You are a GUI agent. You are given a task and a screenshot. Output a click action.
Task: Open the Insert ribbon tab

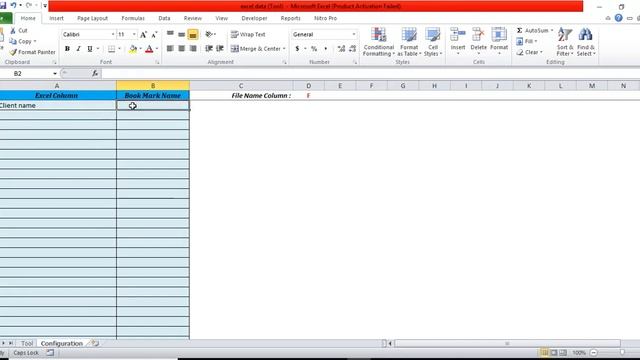56,18
